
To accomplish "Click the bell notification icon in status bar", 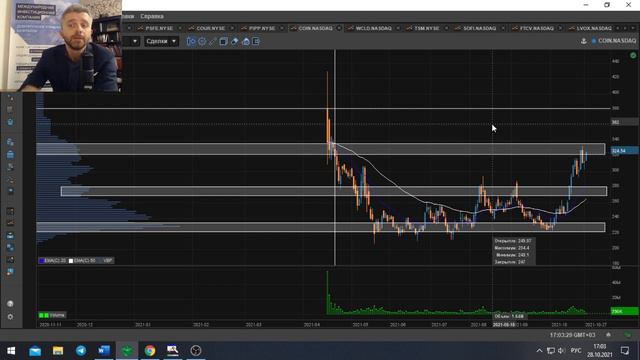I will (x=608, y=335).
